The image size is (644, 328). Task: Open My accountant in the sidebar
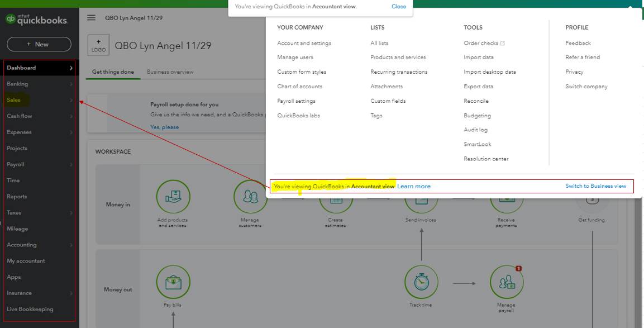(26, 261)
